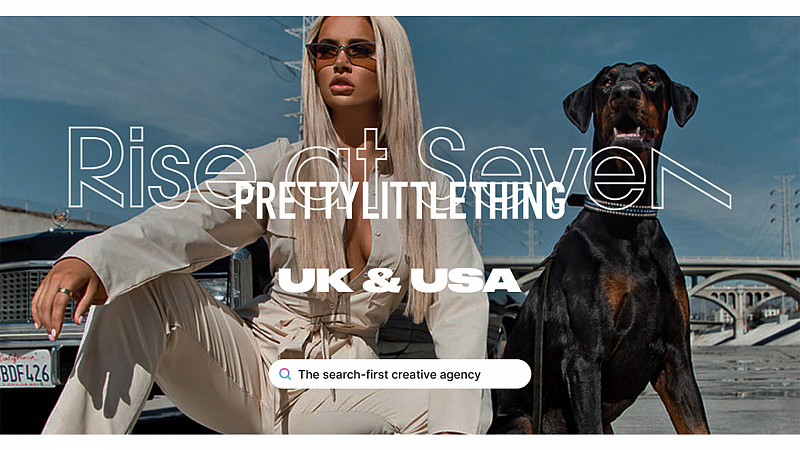Click the UK & USA heading
This screenshot has height=450, width=800.
tap(399, 280)
